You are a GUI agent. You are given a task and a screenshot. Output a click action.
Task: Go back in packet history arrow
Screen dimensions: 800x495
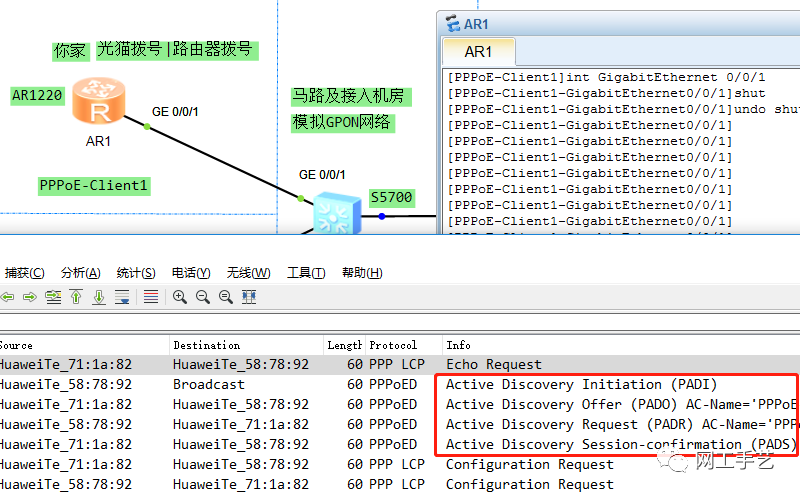pos(7,297)
